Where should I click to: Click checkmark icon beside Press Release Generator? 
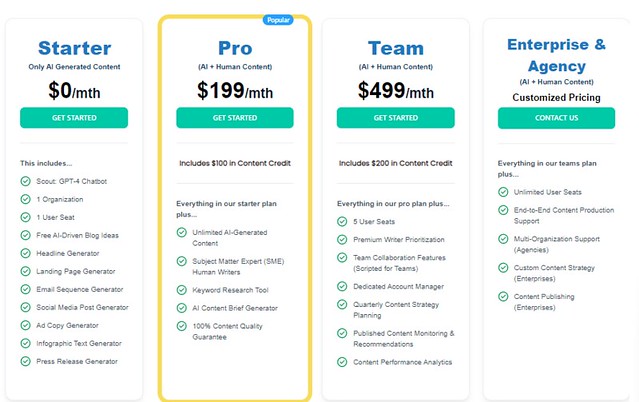(x=25, y=361)
